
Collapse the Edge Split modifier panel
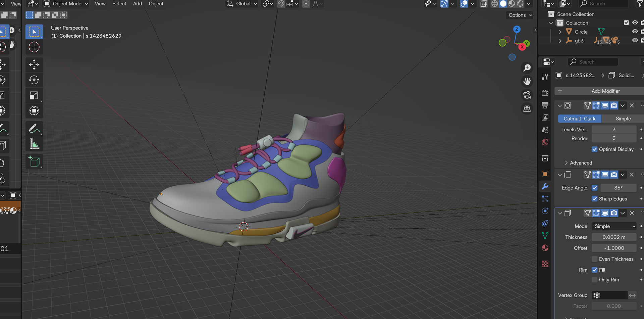tap(559, 175)
